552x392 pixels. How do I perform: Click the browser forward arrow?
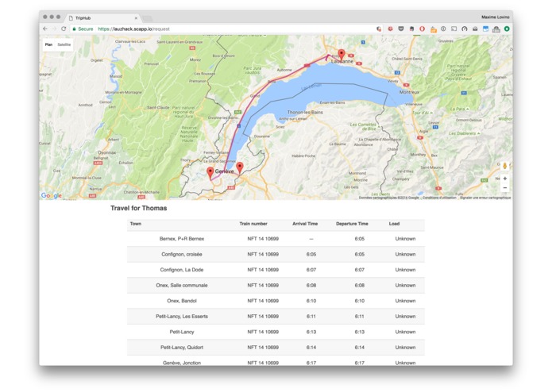[x=54, y=29]
